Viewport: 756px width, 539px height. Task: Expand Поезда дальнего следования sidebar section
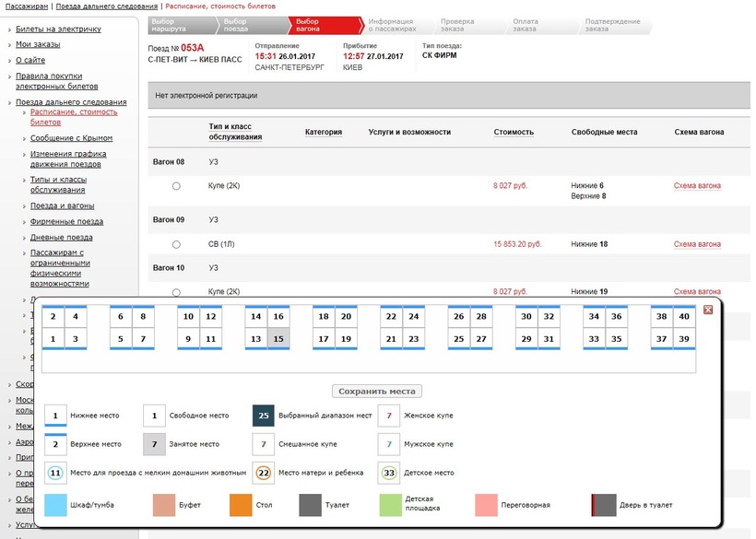(x=71, y=102)
